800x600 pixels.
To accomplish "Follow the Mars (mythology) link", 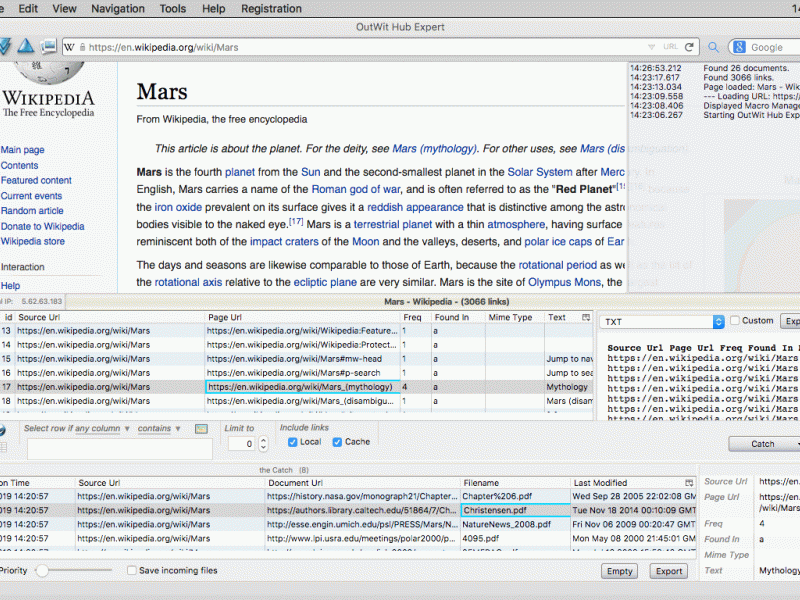I will tap(434, 148).
